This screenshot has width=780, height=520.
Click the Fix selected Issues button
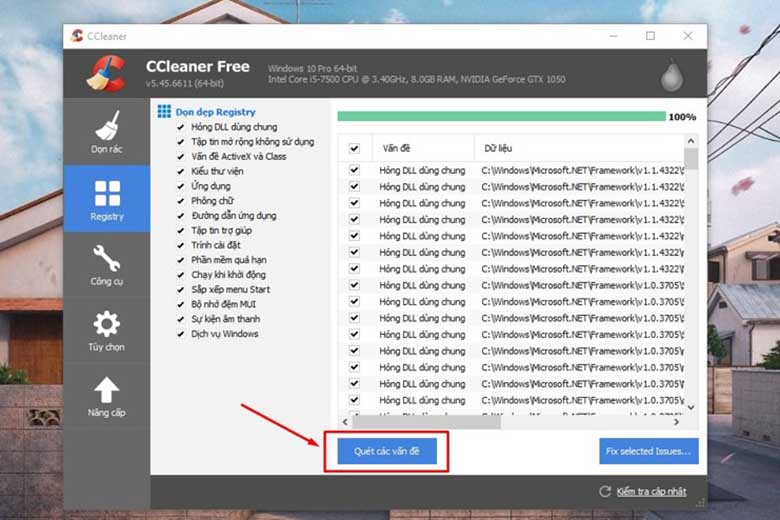click(x=648, y=451)
